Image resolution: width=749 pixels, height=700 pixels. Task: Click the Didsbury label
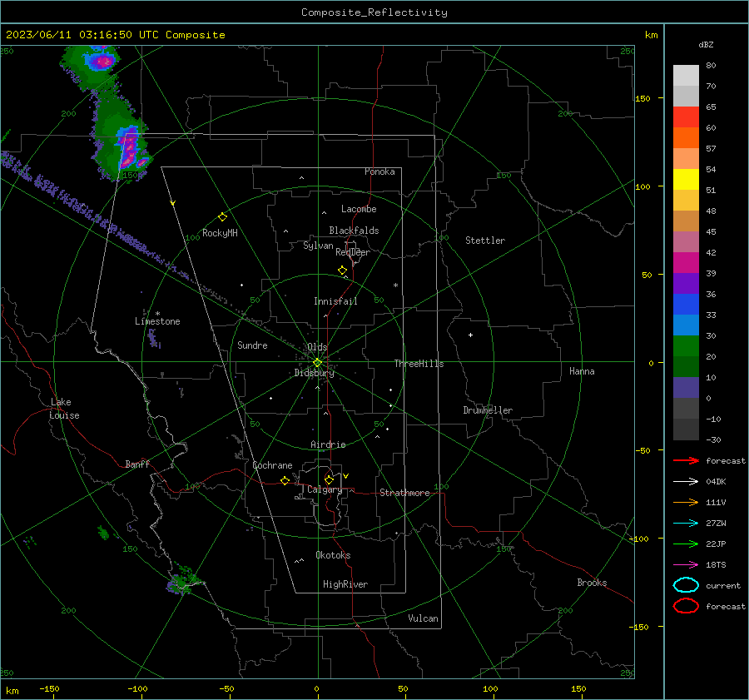point(314,373)
